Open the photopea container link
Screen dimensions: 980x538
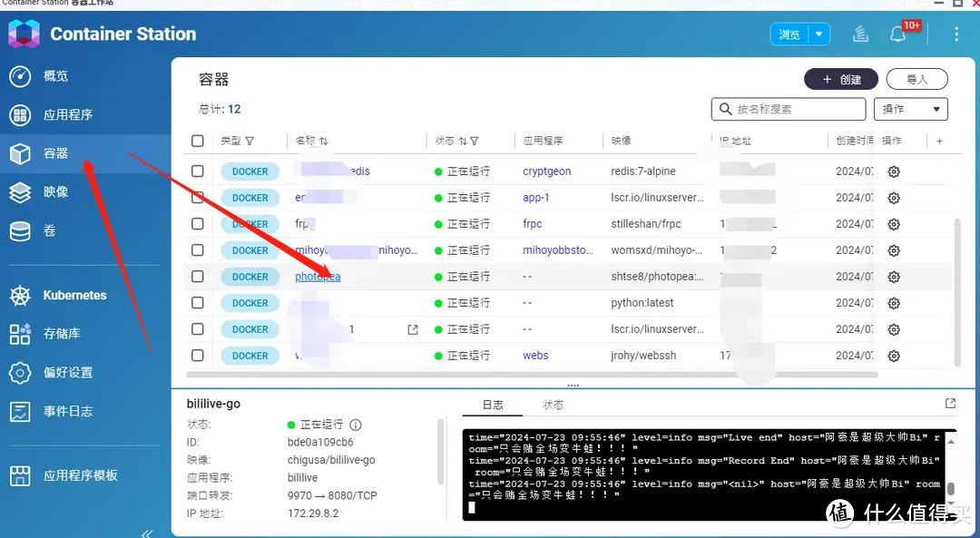coord(318,276)
